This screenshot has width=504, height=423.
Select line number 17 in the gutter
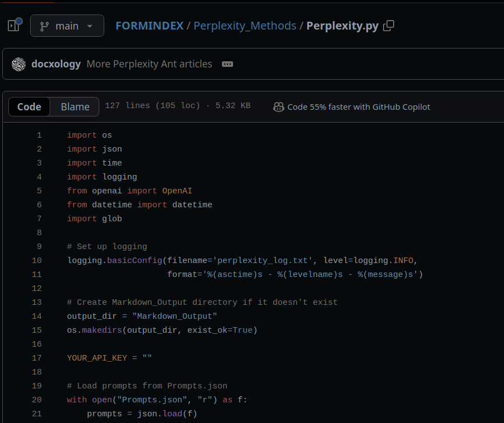(37, 358)
